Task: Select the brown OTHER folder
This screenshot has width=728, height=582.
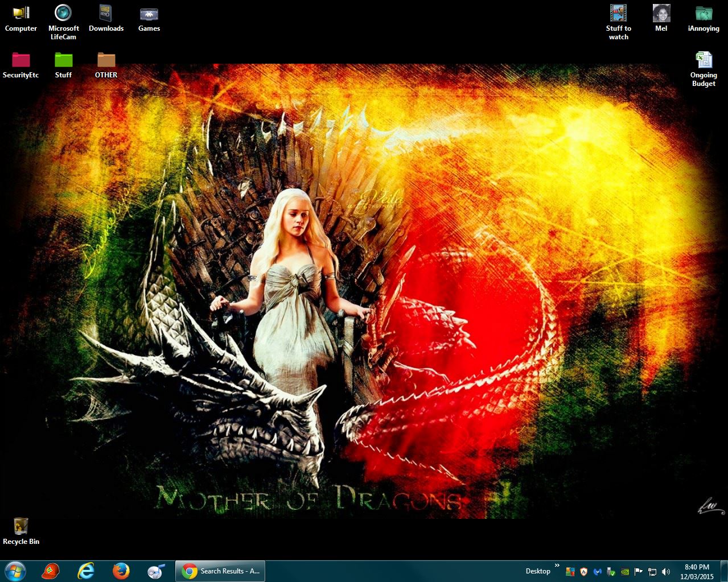Action: pyautogui.click(x=106, y=65)
